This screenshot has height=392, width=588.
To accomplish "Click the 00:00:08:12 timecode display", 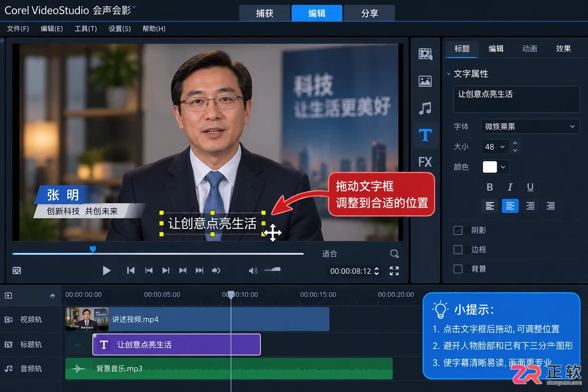I will pos(351,271).
